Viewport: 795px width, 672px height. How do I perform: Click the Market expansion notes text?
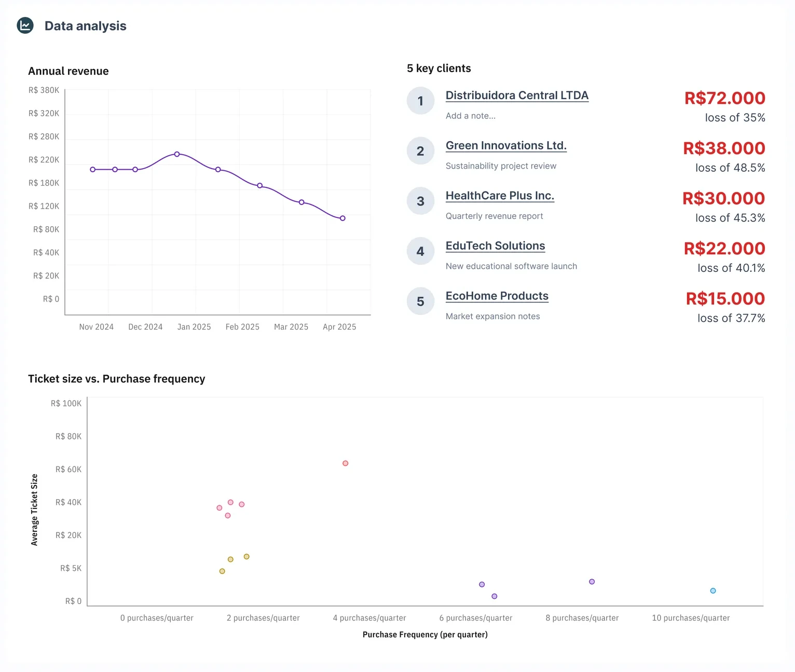(492, 317)
